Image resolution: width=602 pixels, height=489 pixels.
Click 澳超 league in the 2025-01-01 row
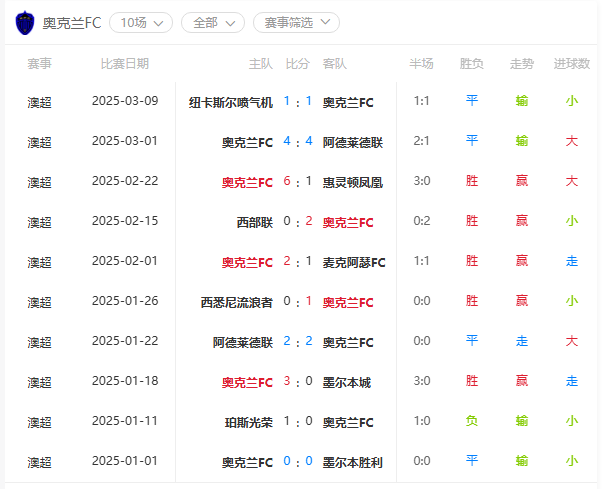(x=39, y=463)
